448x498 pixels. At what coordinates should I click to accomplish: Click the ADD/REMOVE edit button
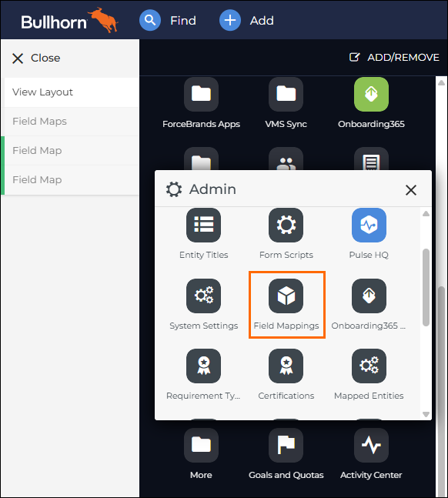394,57
